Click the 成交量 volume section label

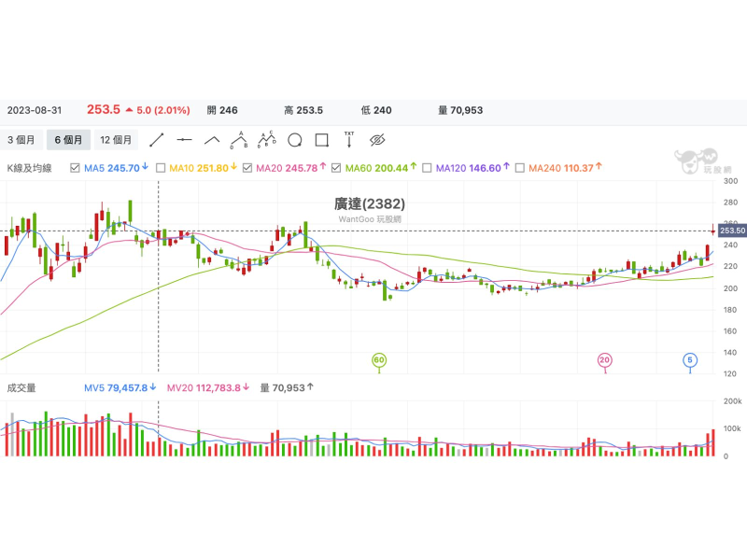(x=21, y=388)
